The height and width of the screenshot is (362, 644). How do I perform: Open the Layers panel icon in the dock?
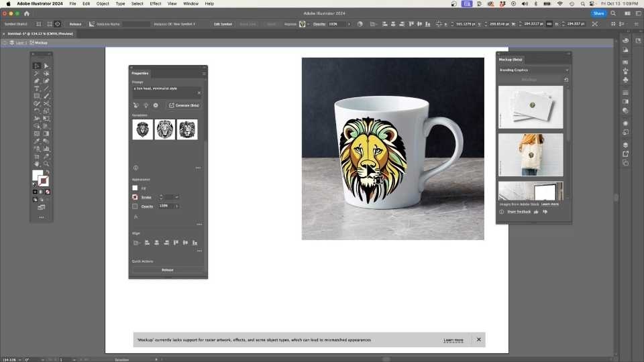[x=625, y=145]
